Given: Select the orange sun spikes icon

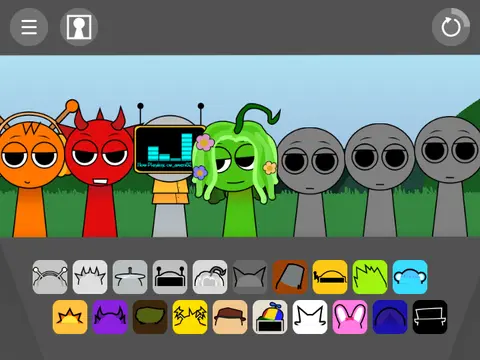Looking at the screenshot, I should (x=70, y=317).
